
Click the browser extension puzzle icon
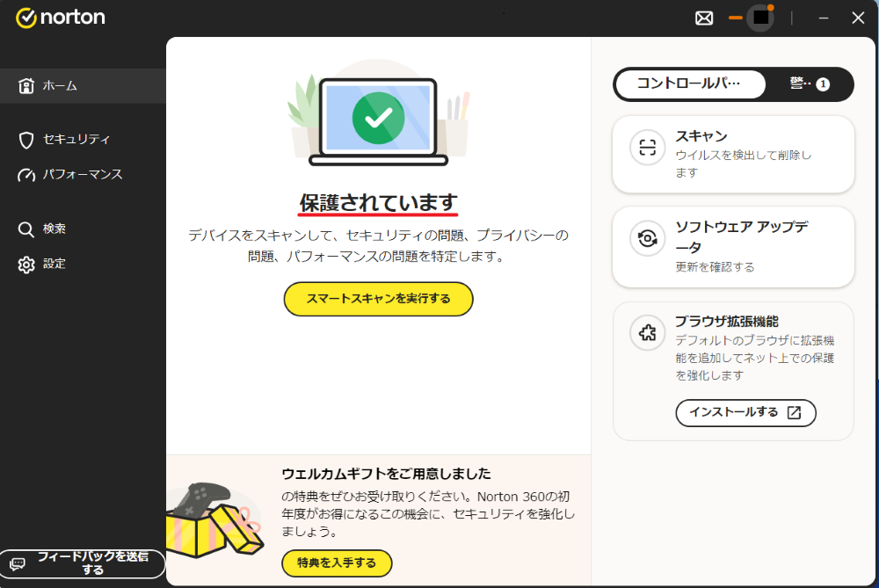pos(647,333)
